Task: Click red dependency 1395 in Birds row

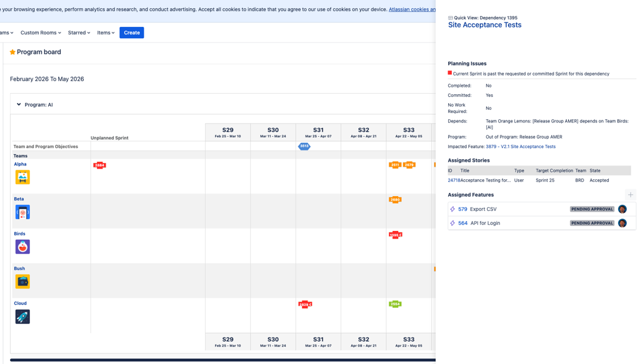Action: pos(396,235)
